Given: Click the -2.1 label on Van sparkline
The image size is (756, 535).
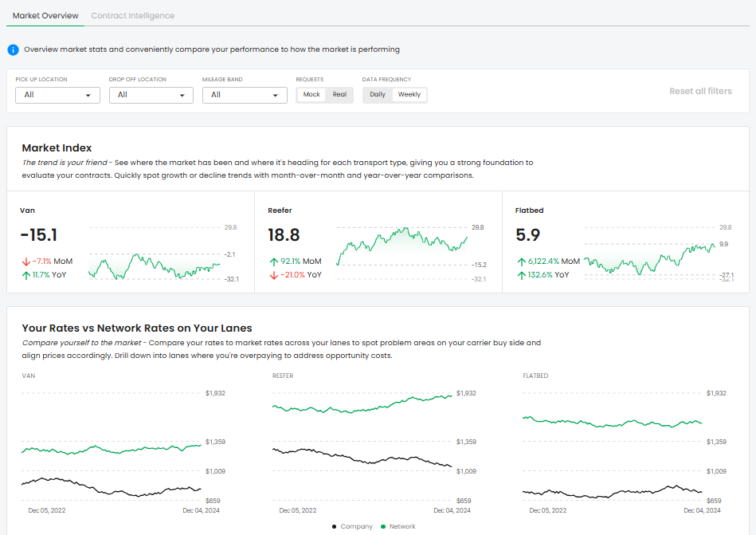Looking at the screenshot, I should point(229,254).
